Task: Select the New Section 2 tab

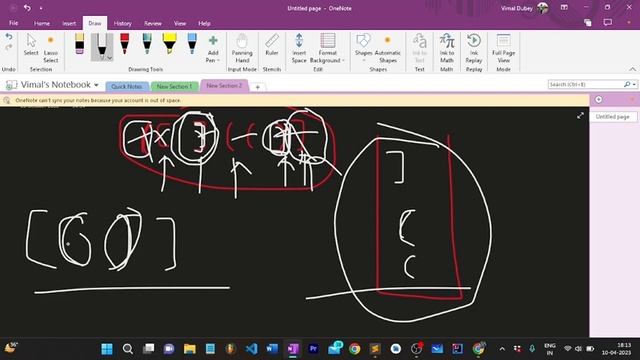Action: point(224,86)
